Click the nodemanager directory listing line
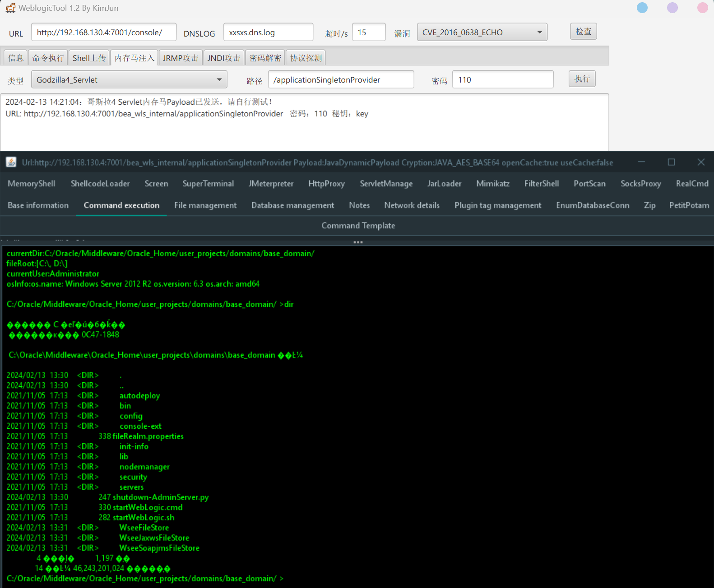The image size is (714, 588). [x=88, y=467]
